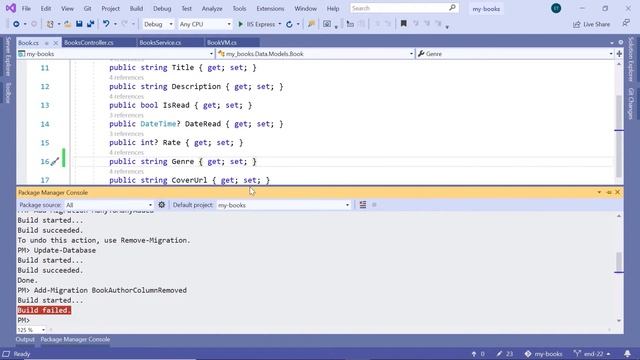Click the Find in Files toolbar icon
Viewport: 640px width, 360px height.
click(311, 24)
